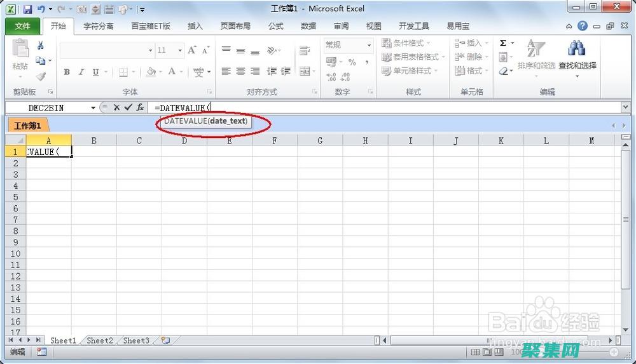Open the green 文件 menu button
This screenshot has width=636, height=364.
click(x=23, y=26)
